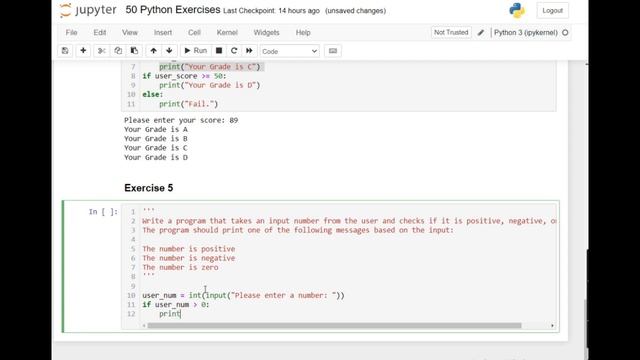Open the Insert menu
The width and height of the screenshot is (640, 360).
tap(163, 33)
